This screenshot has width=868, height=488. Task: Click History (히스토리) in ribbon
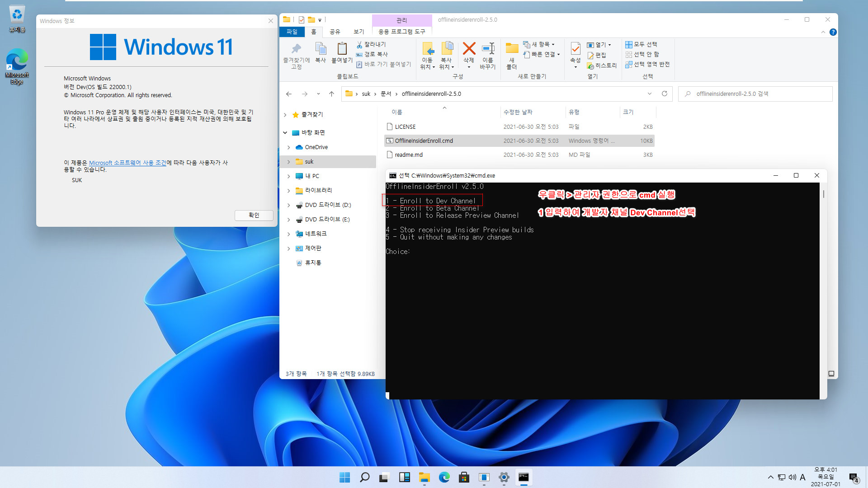(x=602, y=66)
